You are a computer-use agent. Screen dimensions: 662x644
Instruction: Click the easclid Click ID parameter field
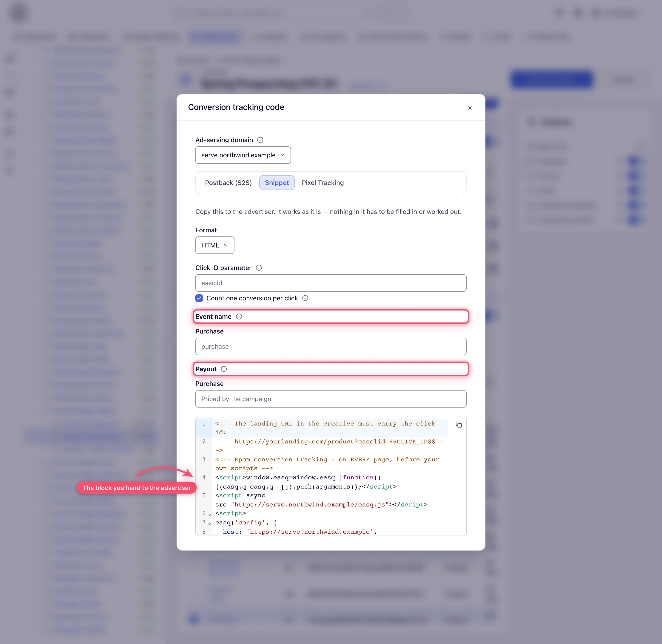331,283
